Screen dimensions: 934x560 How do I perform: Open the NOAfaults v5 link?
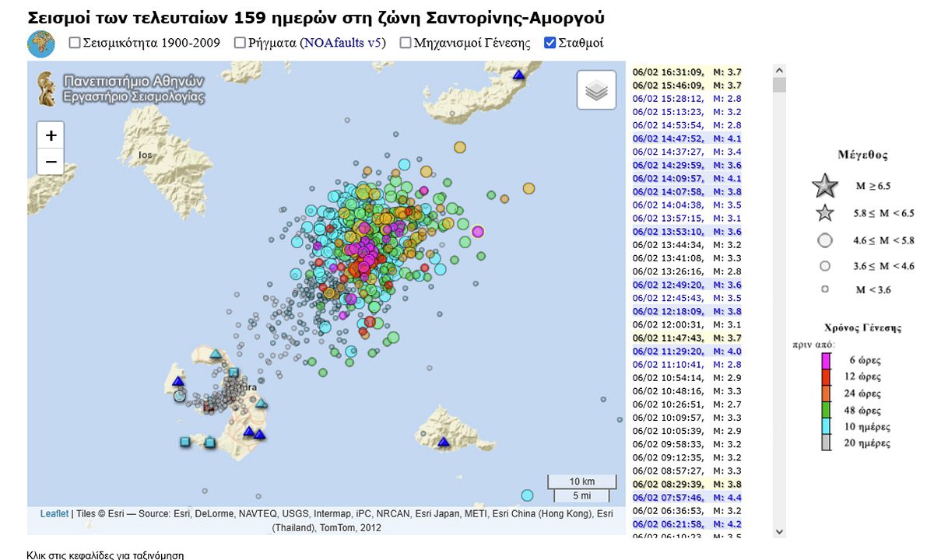pos(342,44)
